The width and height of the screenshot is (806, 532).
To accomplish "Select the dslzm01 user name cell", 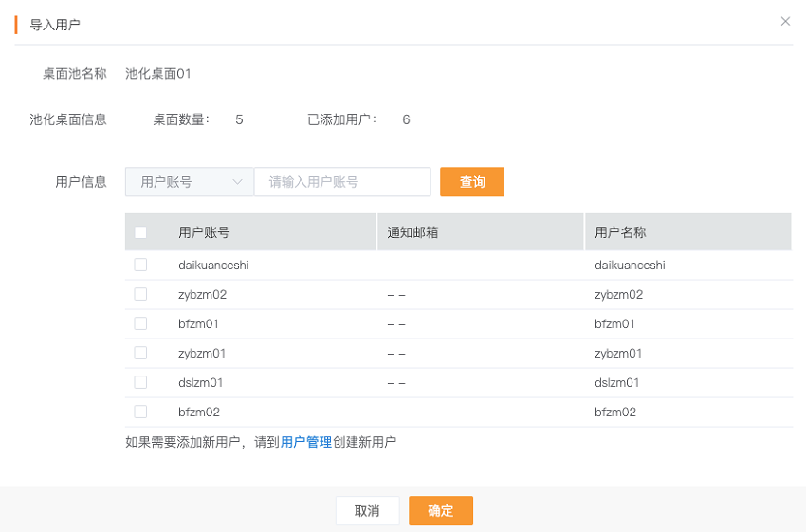I will pos(617,383).
